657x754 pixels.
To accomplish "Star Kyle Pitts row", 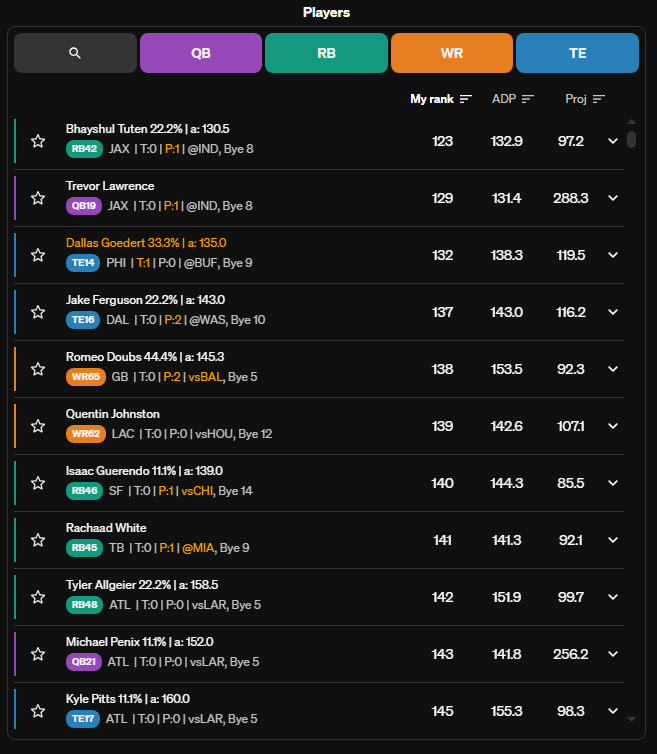I will click(38, 711).
